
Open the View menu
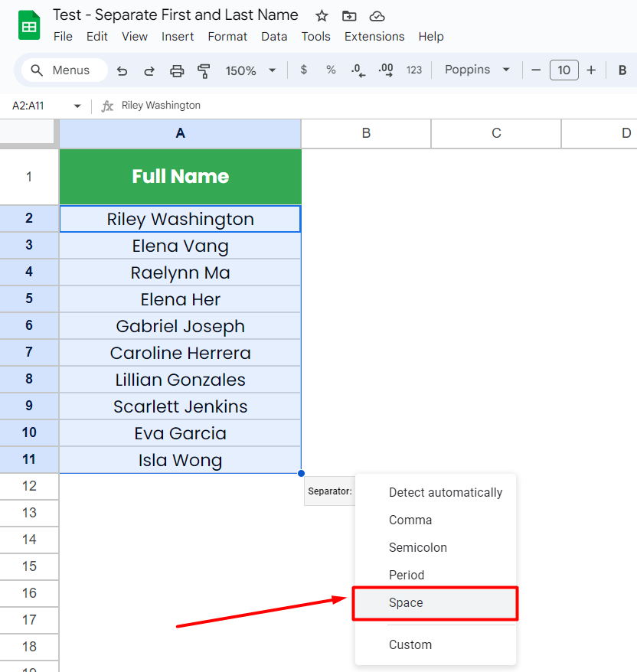(x=135, y=37)
